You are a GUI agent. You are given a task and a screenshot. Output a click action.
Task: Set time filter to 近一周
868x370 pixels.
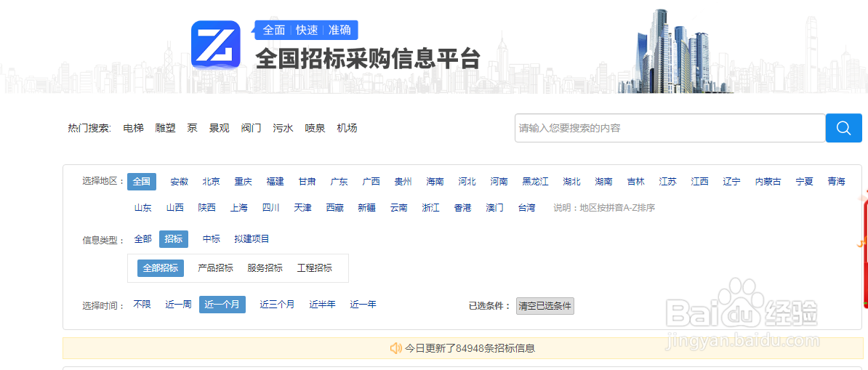pos(178,305)
